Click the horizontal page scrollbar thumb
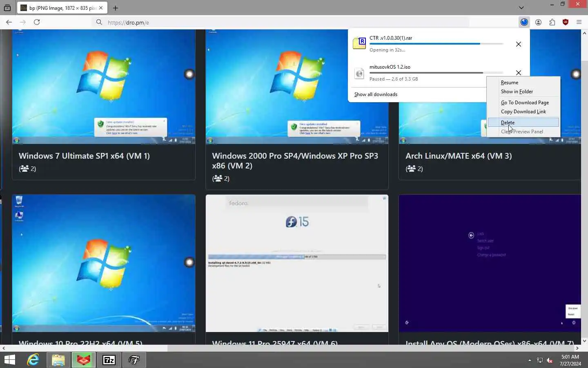This screenshot has width=588, height=368. (87, 348)
